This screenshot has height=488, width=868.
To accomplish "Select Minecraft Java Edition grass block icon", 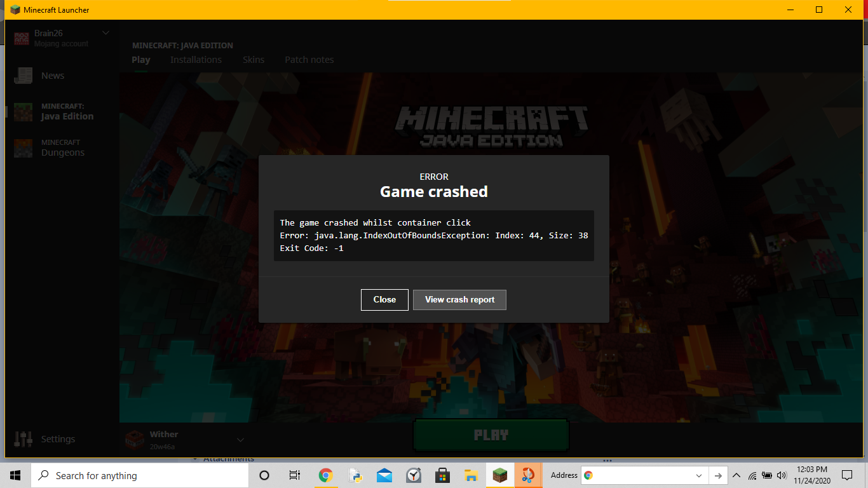I will pyautogui.click(x=24, y=112).
